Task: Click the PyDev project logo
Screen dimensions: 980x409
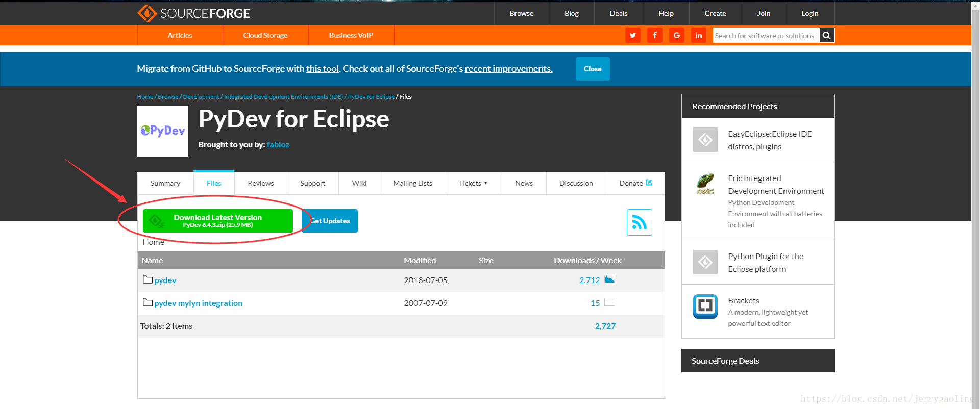Action: 163,131
